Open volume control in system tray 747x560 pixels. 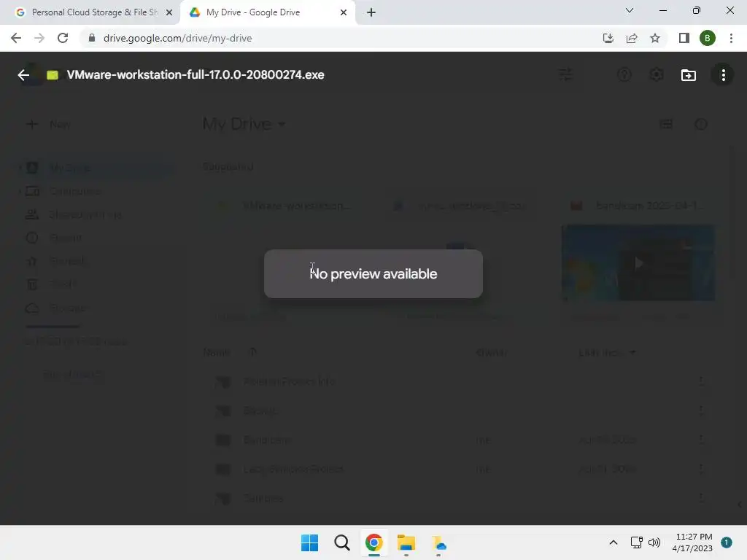click(654, 542)
